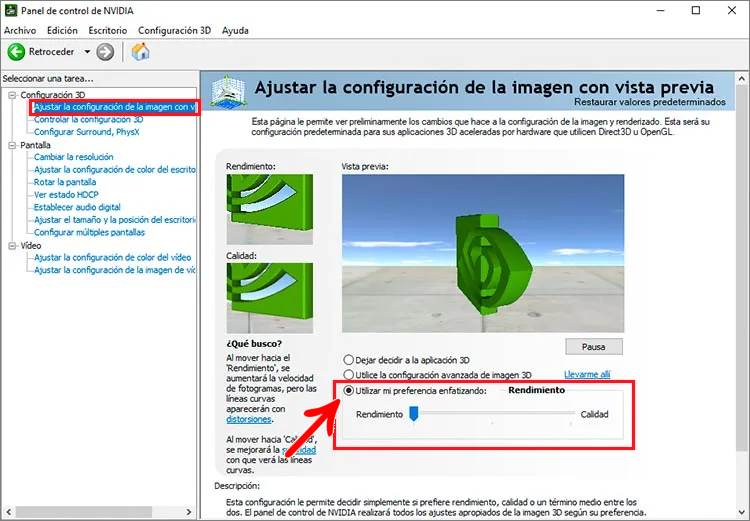
Task: Maximize the NVIDIA control panel window
Action: click(696, 10)
